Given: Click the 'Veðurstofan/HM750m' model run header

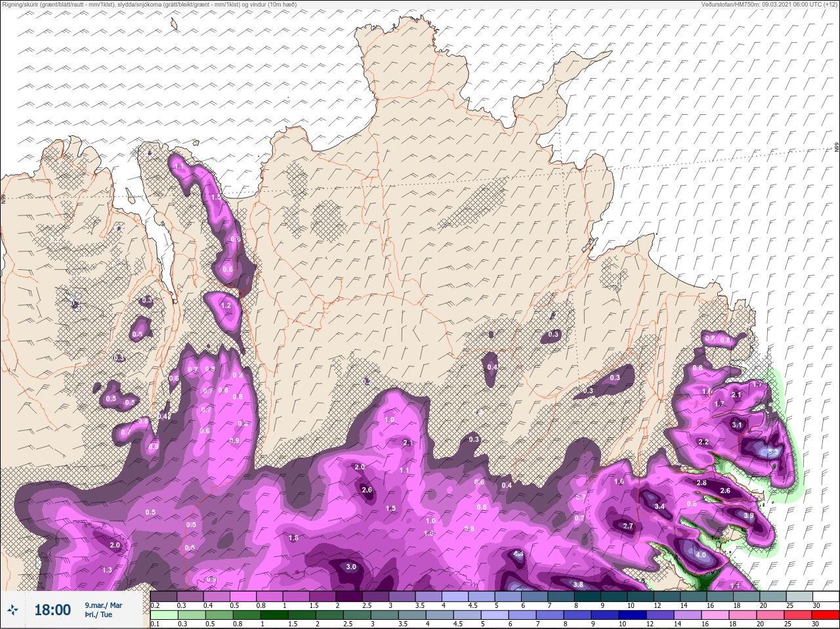Looking at the screenshot, I should pyautogui.click(x=769, y=5).
